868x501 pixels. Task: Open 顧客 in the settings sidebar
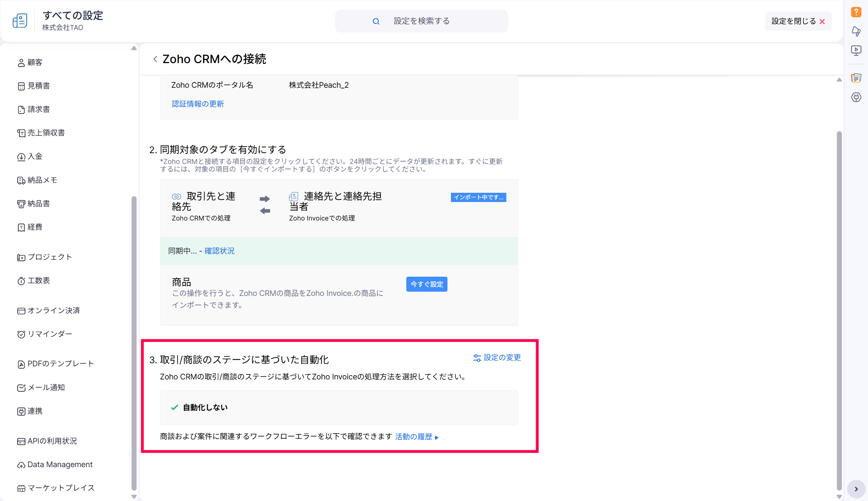coord(35,62)
